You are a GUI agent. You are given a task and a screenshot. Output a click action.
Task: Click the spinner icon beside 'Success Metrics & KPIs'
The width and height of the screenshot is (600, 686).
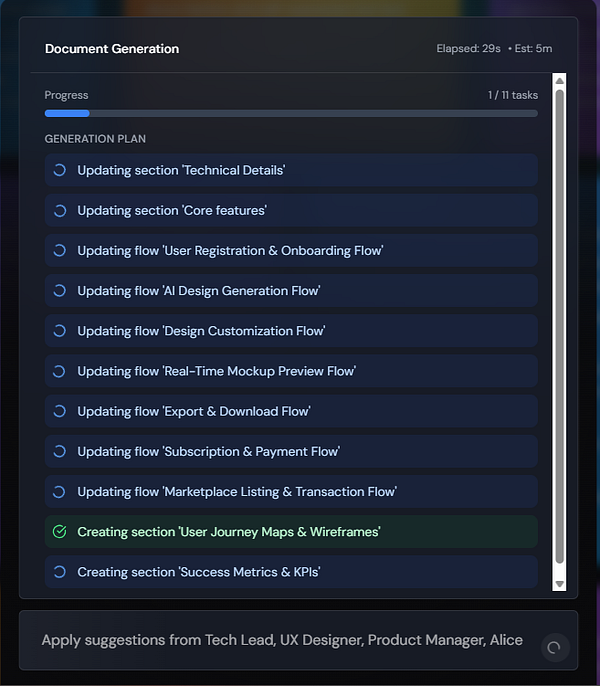(x=60, y=572)
